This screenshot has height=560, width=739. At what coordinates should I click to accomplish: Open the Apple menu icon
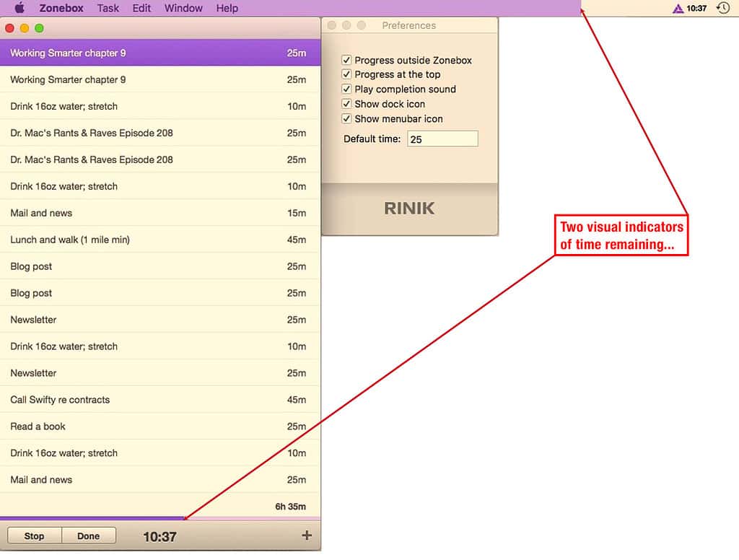tap(19, 7)
